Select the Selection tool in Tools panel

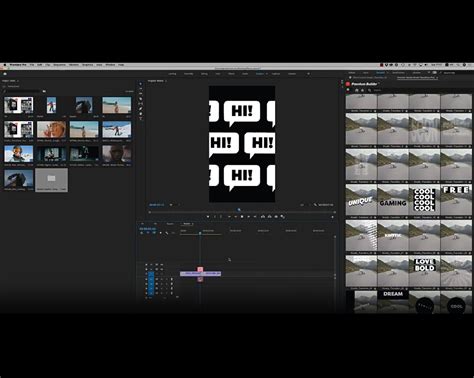[140, 84]
